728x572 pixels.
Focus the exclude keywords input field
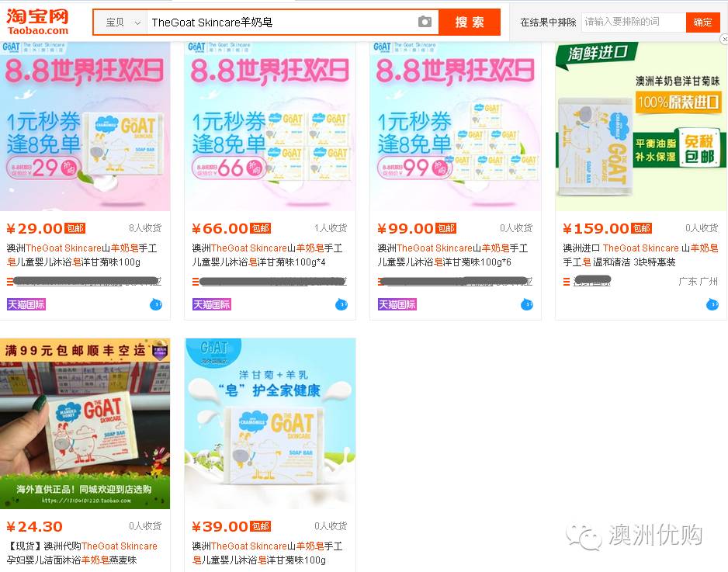[634, 22]
